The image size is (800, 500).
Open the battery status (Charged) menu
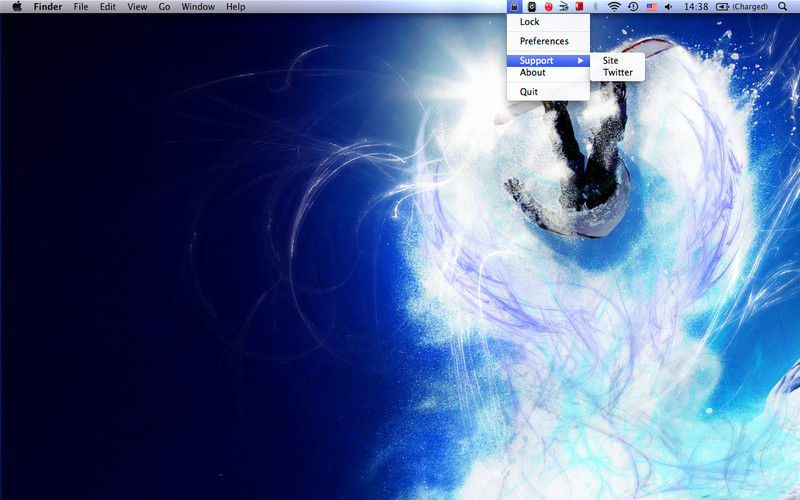(743, 7)
